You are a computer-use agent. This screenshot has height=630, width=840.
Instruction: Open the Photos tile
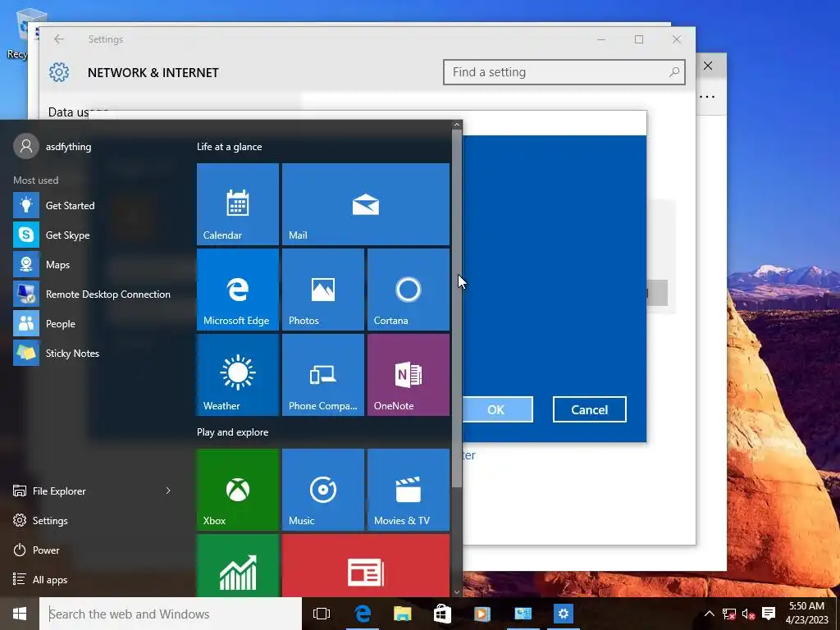(323, 290)
